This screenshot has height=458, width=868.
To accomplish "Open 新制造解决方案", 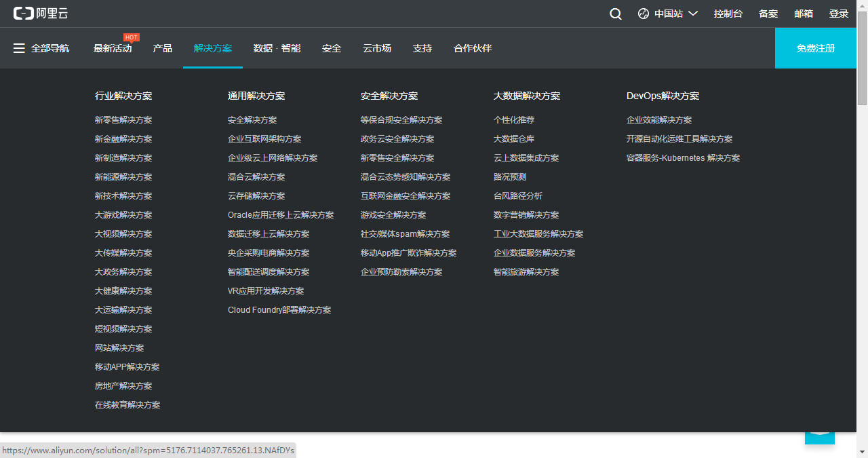I will (x=123, y=158).
